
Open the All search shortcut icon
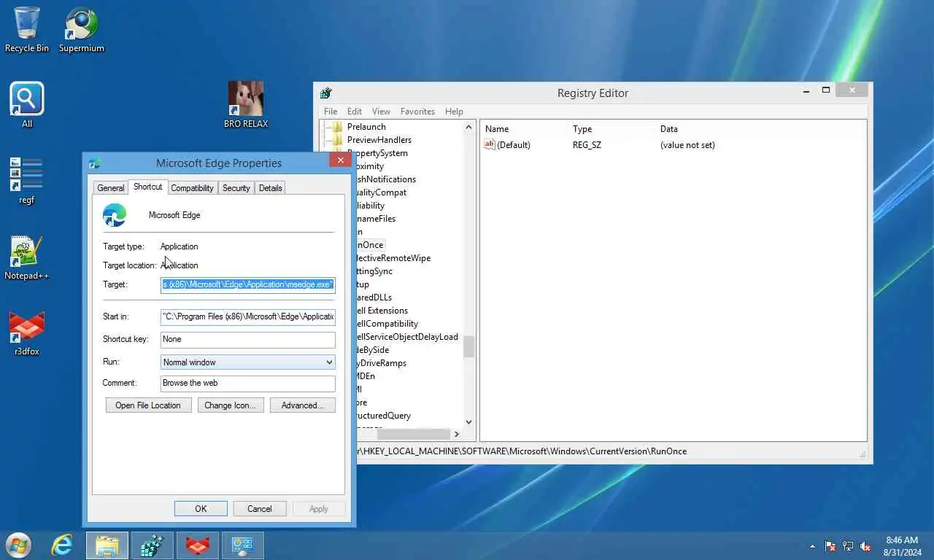[x=27, y=105]
